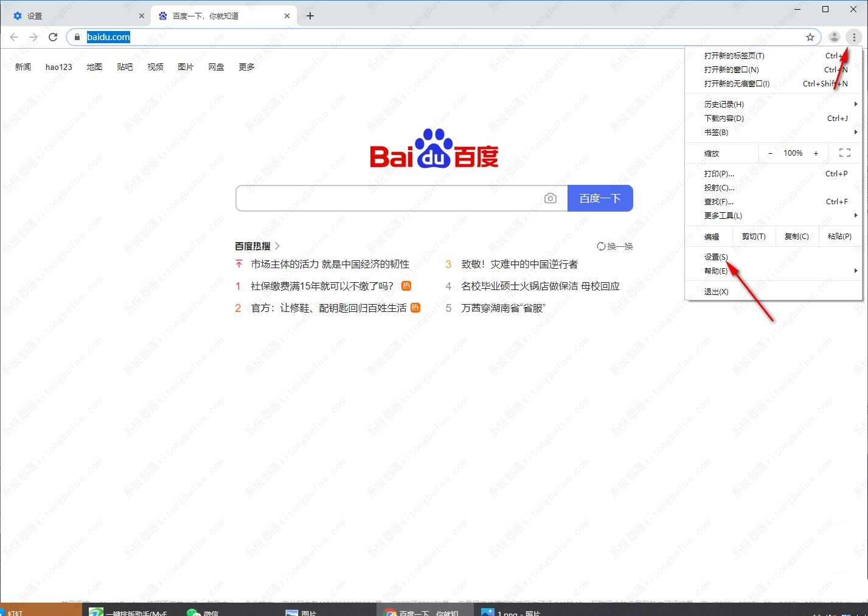Open 官方：让修鞋、配钥匙回归百姓生活
Image resolution: width=868 pixels, height=616 pixels.
click(x=329, y=308)
